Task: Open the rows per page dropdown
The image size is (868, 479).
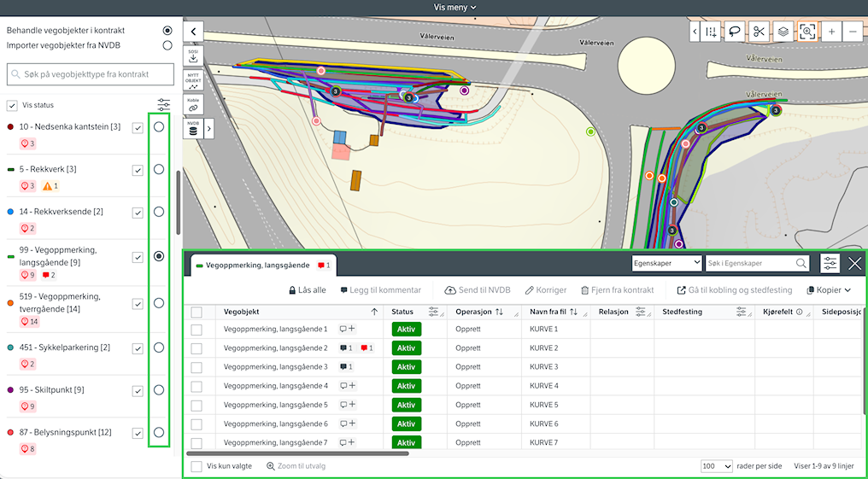Action: [716, 466]
